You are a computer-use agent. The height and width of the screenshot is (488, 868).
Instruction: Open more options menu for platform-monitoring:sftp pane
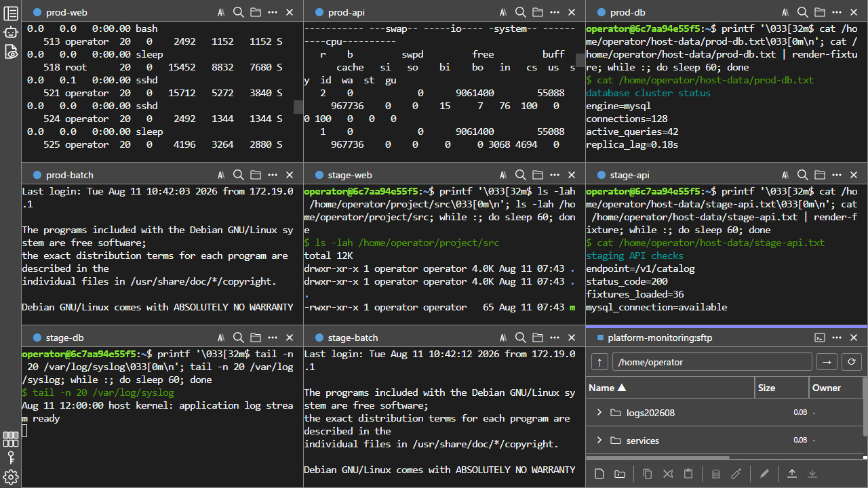(x=836, y=338)
